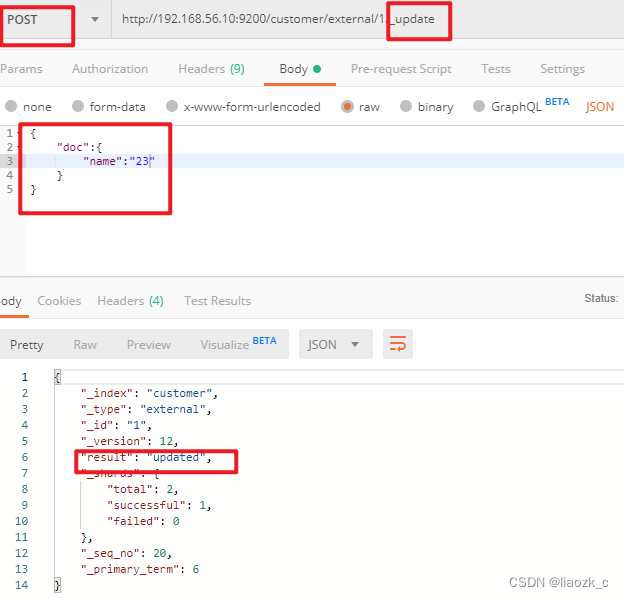Switch to the Params tab

[21, 69]
